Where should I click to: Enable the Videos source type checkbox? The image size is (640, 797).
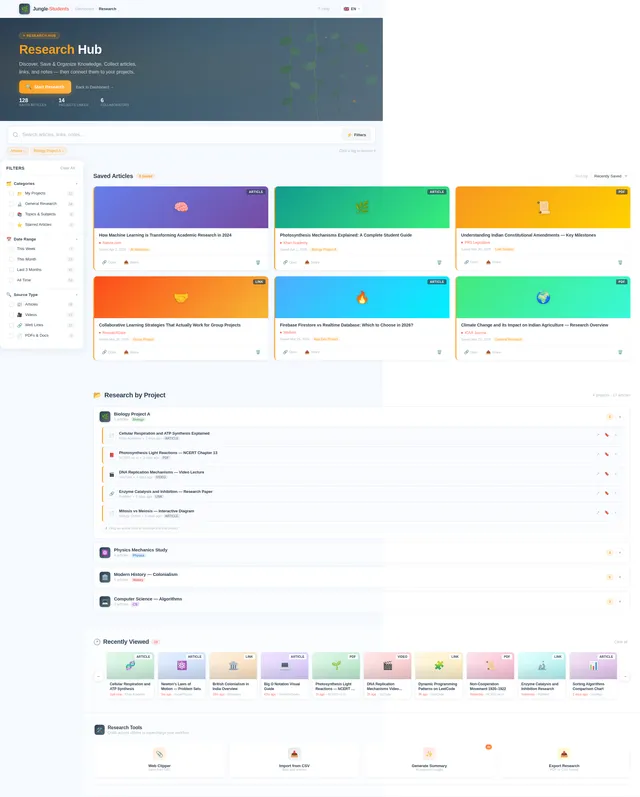pyautogui.click(x=11, y=315)
